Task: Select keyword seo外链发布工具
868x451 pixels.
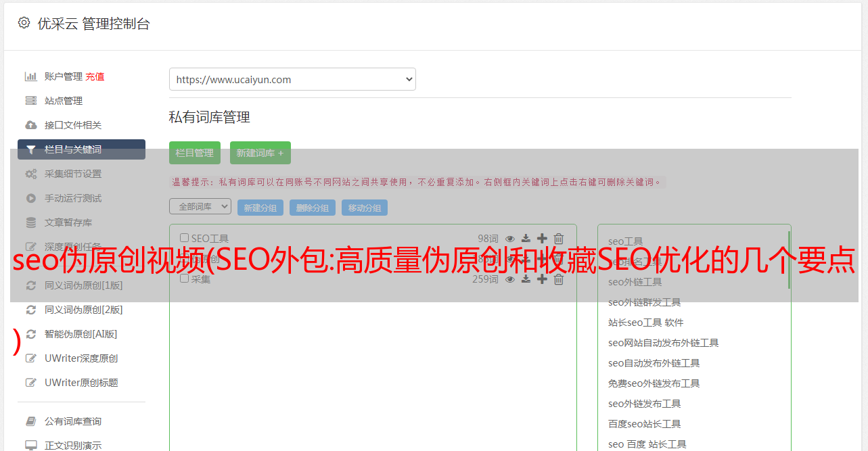Action: (x=644, y=404)
